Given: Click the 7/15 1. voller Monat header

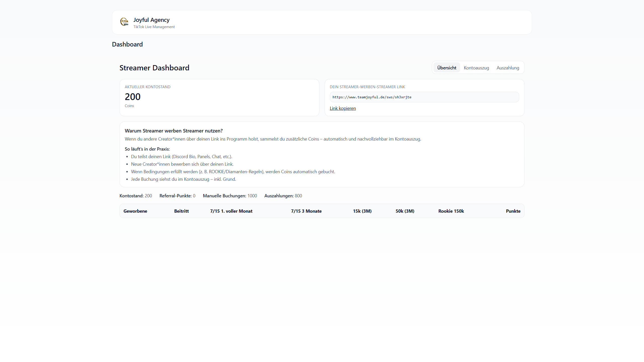Looking at the screenshot, I should tap(231, 211).
